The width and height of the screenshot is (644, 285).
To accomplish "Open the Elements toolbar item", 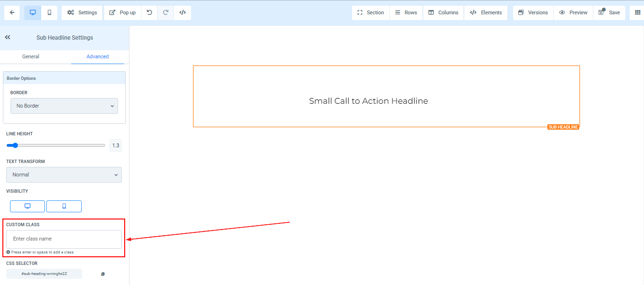I will [x=486, y=12].
